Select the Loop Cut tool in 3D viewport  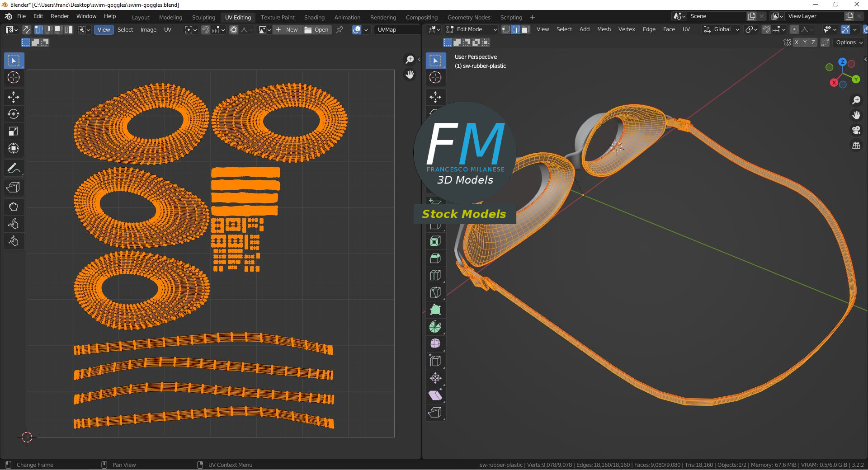coord(435,275)
